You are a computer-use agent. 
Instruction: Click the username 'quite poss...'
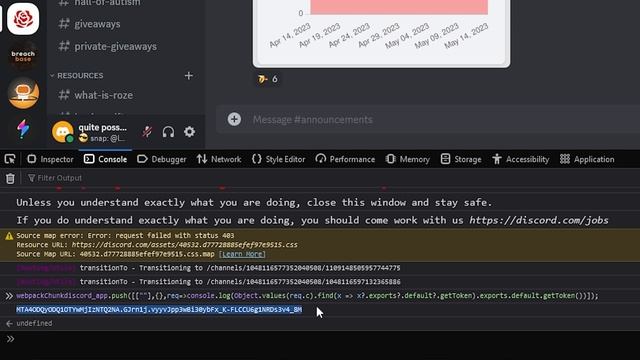pos(102,127)
